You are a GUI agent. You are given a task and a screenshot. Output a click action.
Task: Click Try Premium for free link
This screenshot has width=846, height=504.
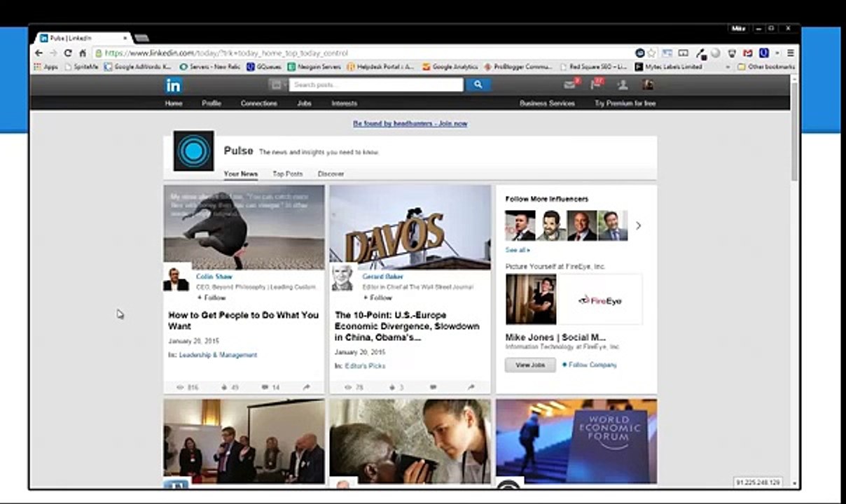click(x=625, y=103)
